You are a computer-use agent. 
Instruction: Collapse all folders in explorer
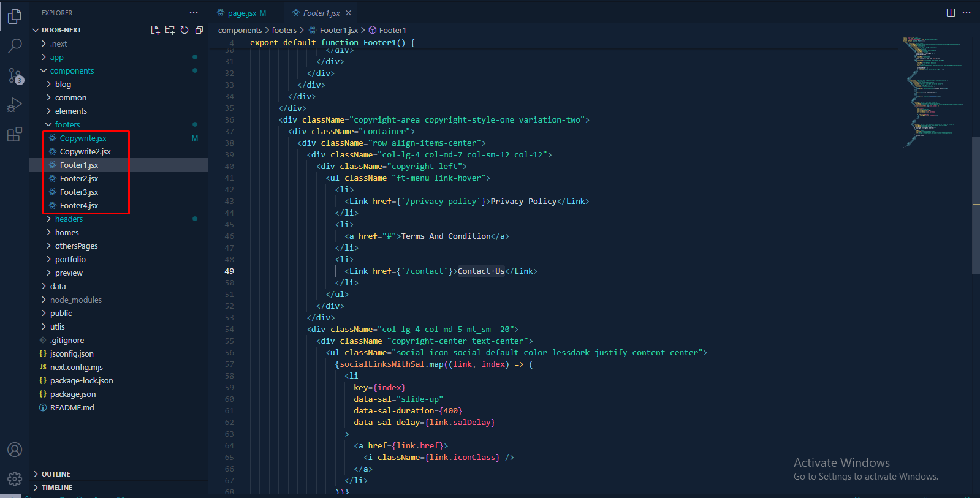[199, 30]
